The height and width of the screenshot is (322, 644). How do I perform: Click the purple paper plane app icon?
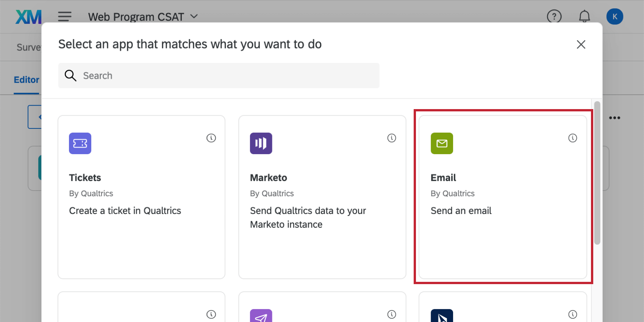[x=261, y=316]
